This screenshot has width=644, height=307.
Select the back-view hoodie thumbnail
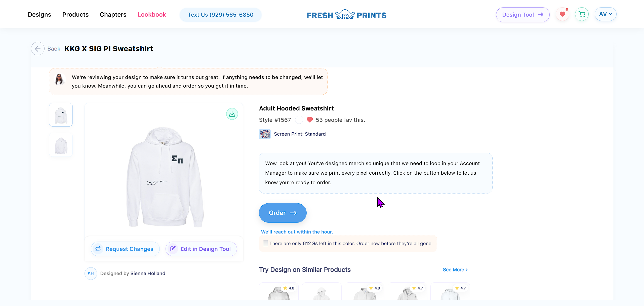point(61,145)
